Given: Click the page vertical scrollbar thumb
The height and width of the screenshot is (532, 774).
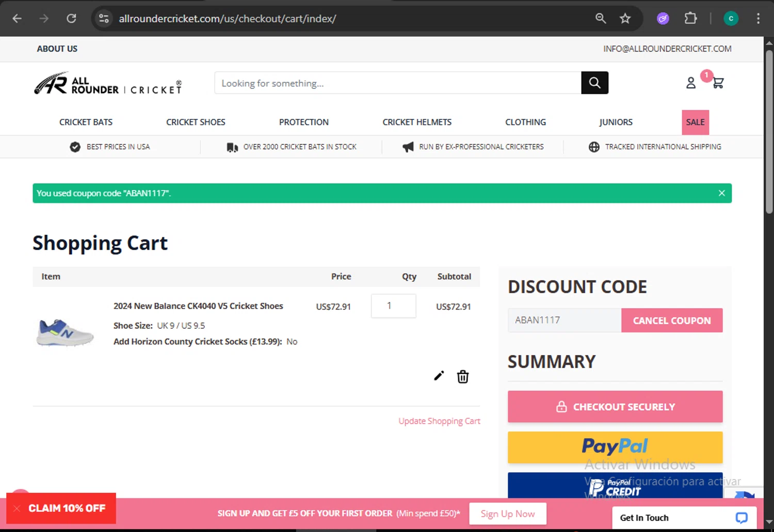Looking at the screenshot, I should coord(769,132).
